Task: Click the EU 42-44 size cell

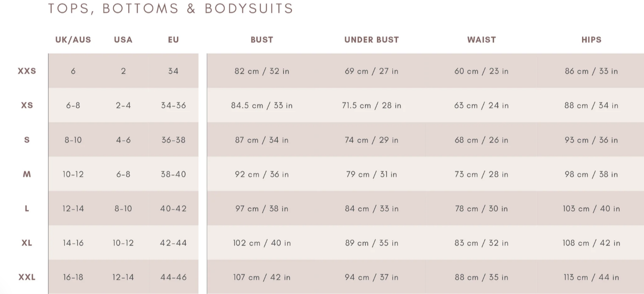Action: tap(173, 243)
